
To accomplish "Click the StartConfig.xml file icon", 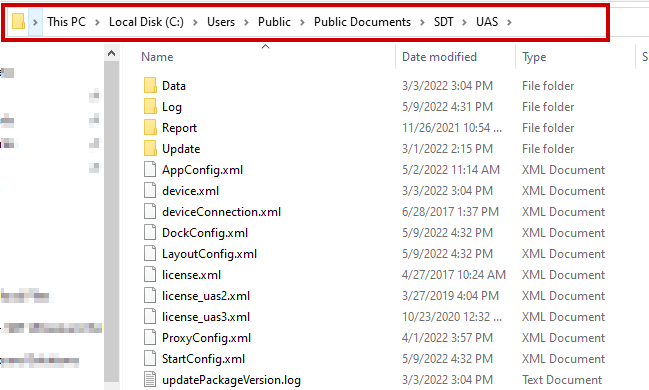I will coord(150,359).
